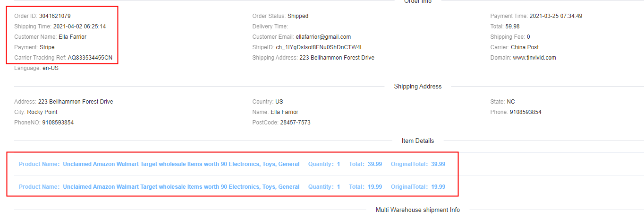Select the Language value en-US
Image resolution: width=644 pixels, height=220 pixels.
click(x=51, y=68)
